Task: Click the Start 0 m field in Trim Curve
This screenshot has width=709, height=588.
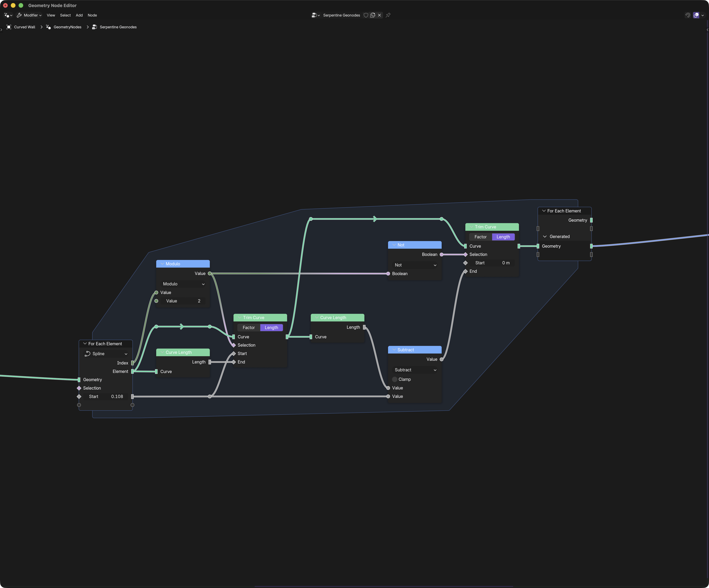Action: tap(493, 263)
